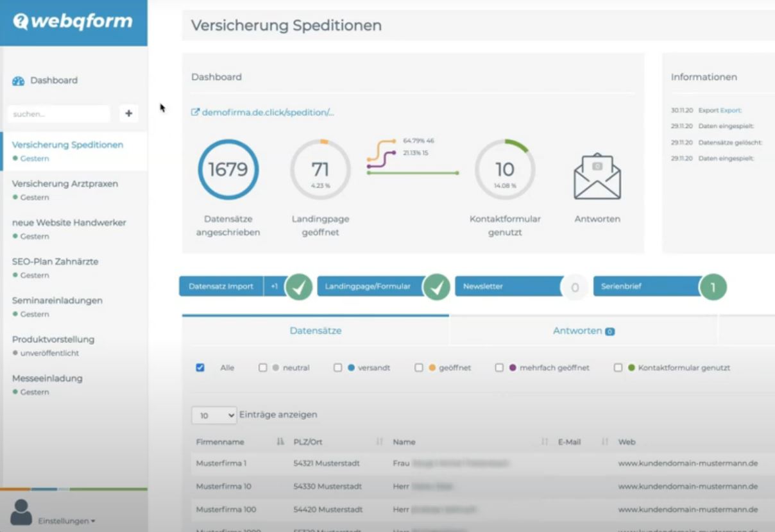The width and height of the screenshot is (775, 532).
Task: Click the green checkmark beside Landingpage/Formular
Action: coord(437,287)
